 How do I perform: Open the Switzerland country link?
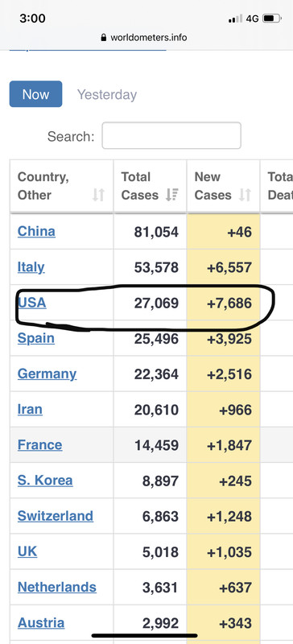[x=56, y=516]
